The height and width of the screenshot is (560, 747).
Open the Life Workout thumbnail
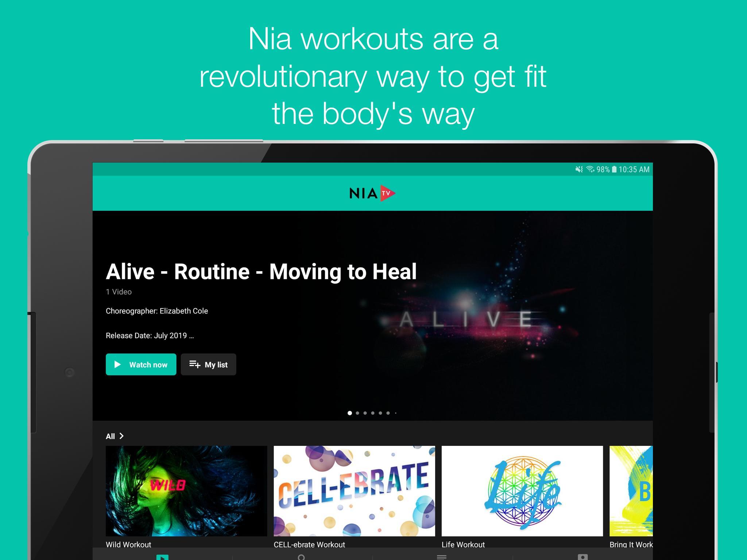pyautogui.click(x=522, y=491)
